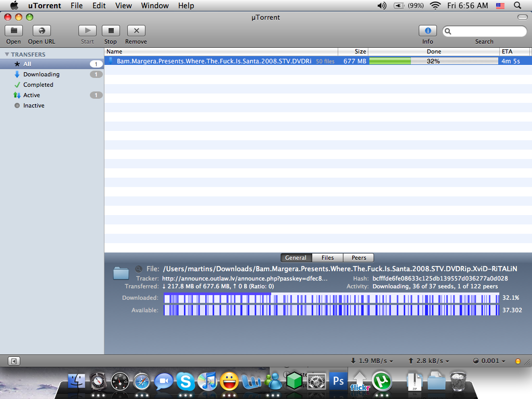Open the Info inspector icon
Viewport: 532px width, 399px height.
click(428, 31)
